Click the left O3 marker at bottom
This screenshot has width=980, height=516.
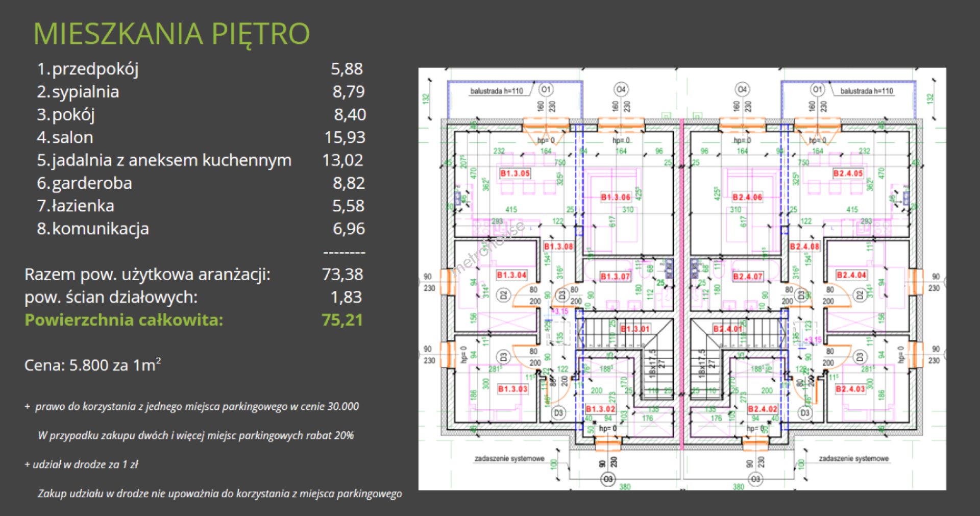pos(608,479)
